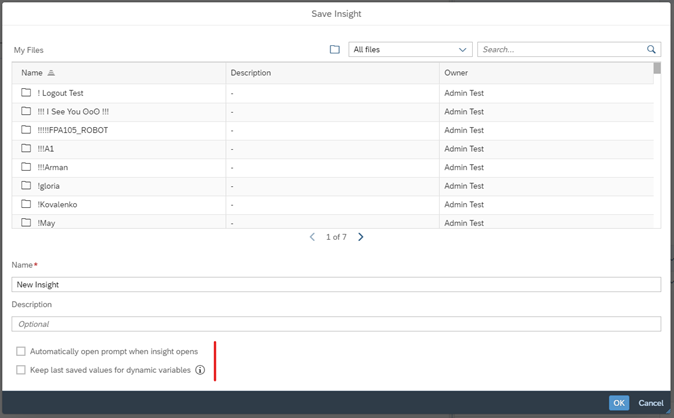The image size is (674, 418).
Task: Toggle keep last saved values checkbox
Action: pos(21,370)
